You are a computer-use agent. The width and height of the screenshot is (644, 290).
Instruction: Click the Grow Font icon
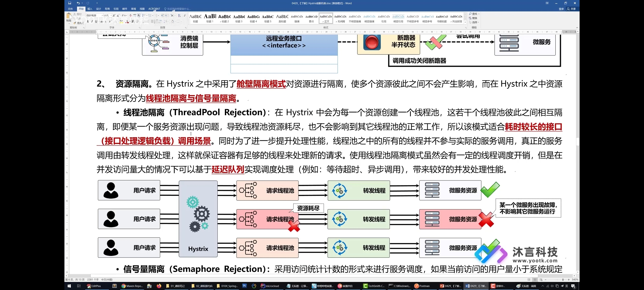click(x=114, y=16)
